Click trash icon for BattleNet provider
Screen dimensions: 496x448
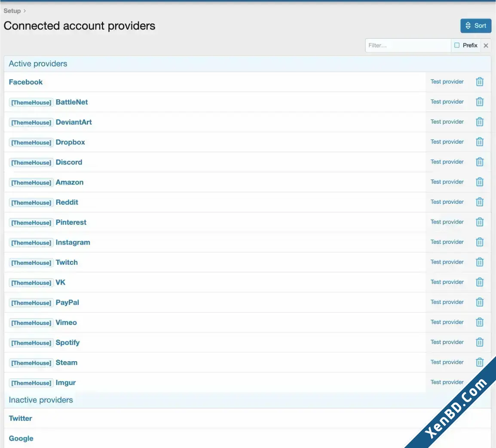(x=480, y=101)
